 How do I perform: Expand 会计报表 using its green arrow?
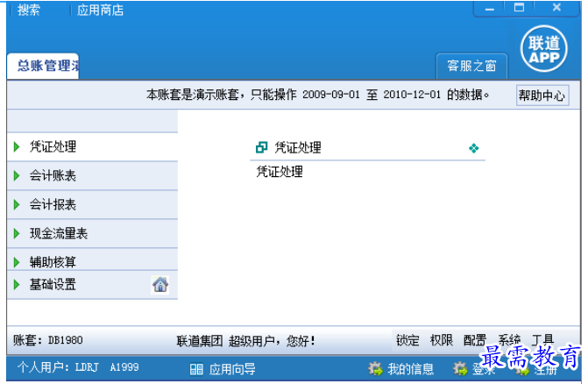17,204
